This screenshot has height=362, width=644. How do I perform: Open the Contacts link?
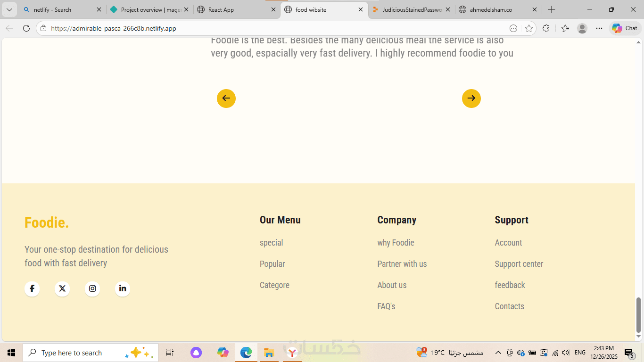[x=510, y=306]
